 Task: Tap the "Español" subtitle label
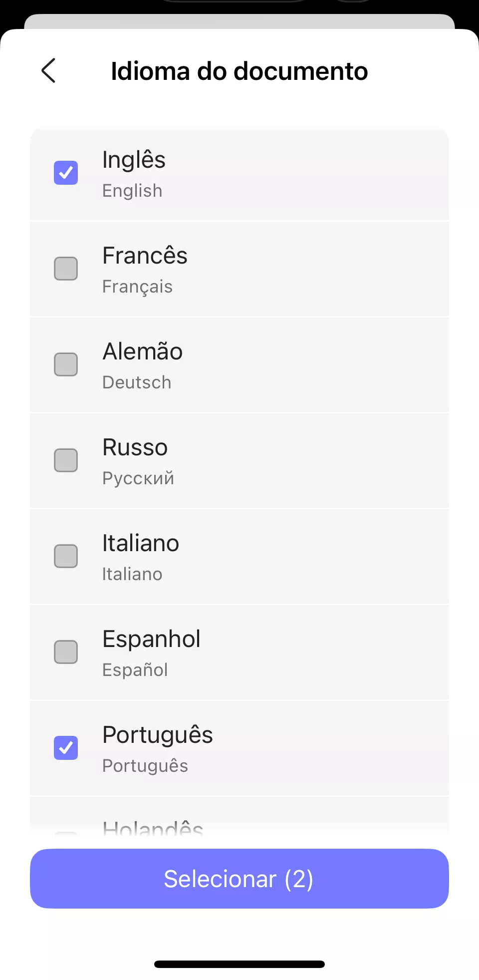pos(135,670)
